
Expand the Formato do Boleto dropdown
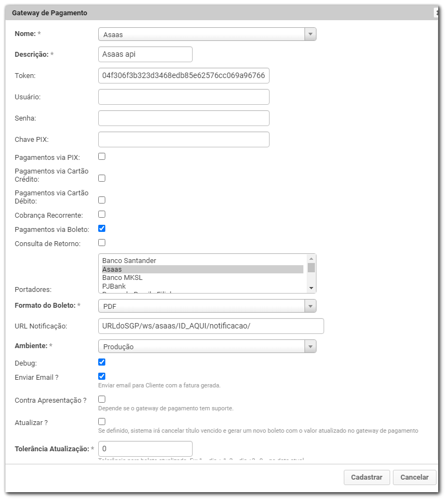[x=207, y=306]
